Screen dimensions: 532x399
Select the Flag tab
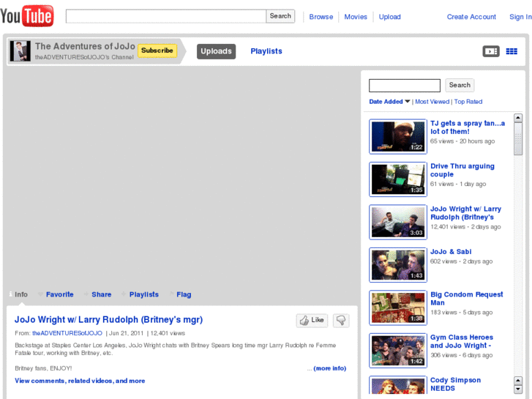[181, 294]
